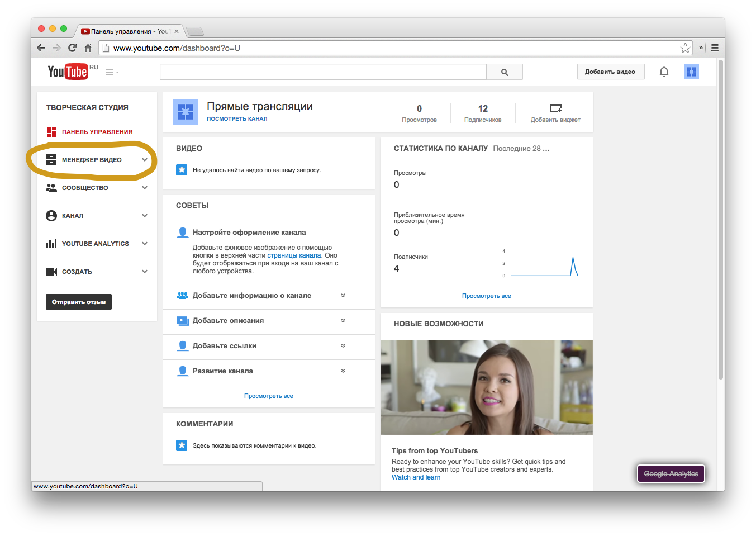
Task: Open the Создать sidebar item
Action: coord(77,272)
